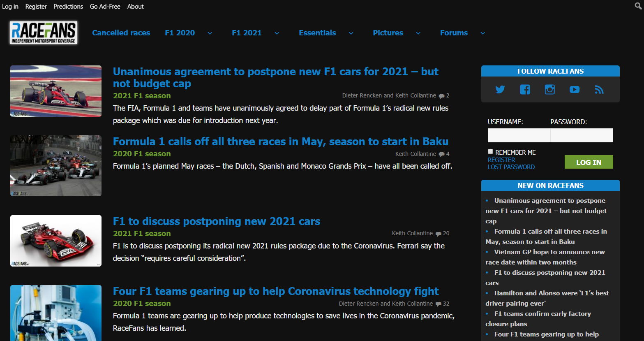The width and height of the screenshot is (644, 341).
Task: Open the Cancelled races menu item
Action: coord(121,33)
